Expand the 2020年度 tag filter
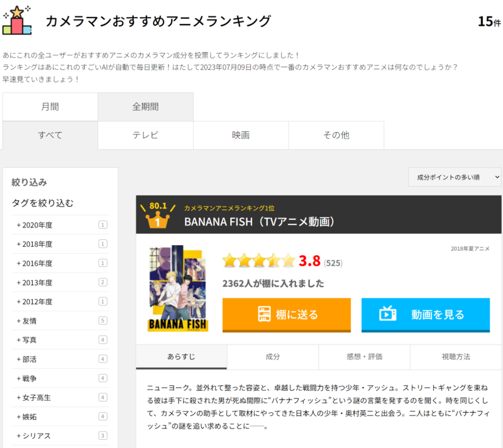The width and height of the screenshot is (503, 448). [60, 225]
